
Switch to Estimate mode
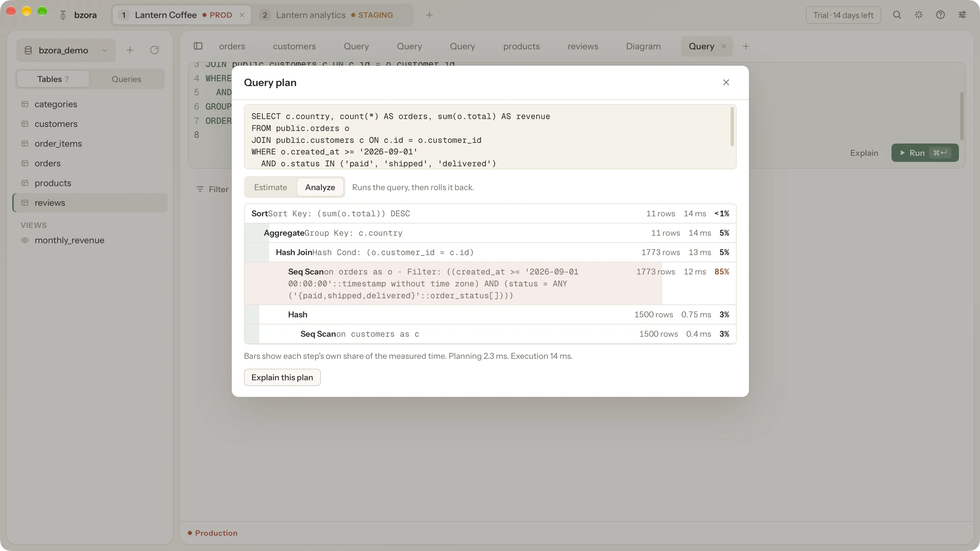[x=271, y=187]
